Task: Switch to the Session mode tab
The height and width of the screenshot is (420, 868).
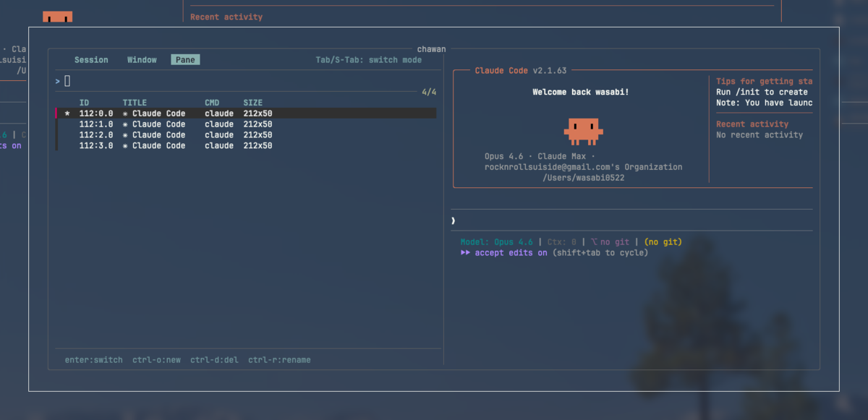Action: (x=91, y=60)
